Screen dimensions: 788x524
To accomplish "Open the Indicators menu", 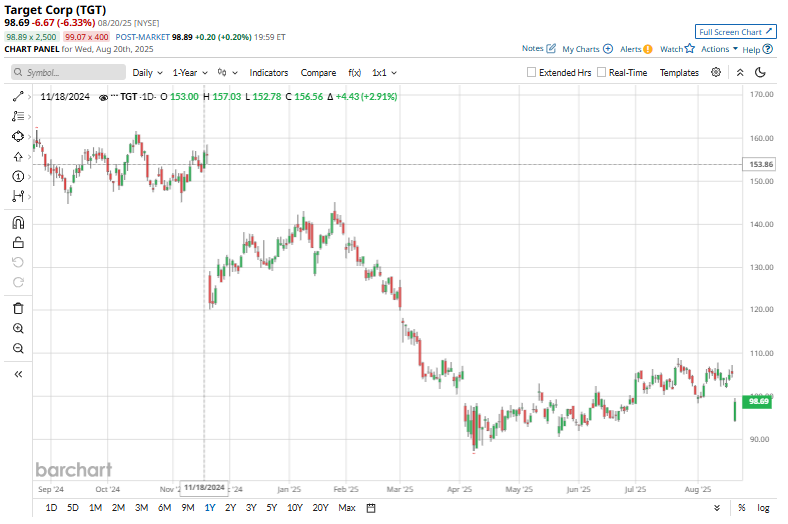I will 269,73.
